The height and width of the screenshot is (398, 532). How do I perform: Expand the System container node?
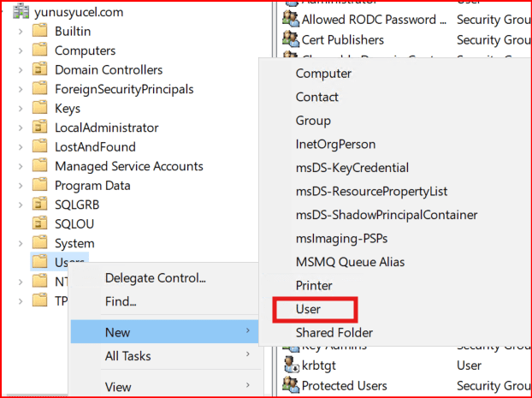pos(20,243)
